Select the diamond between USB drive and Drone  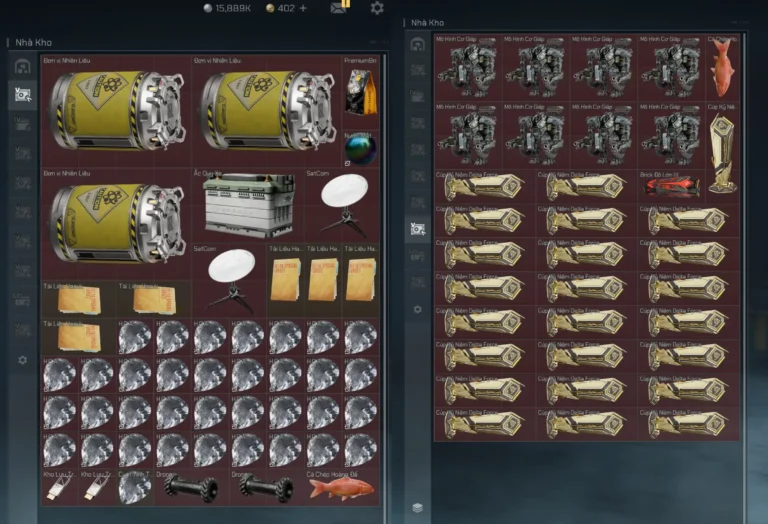point(135,488)
